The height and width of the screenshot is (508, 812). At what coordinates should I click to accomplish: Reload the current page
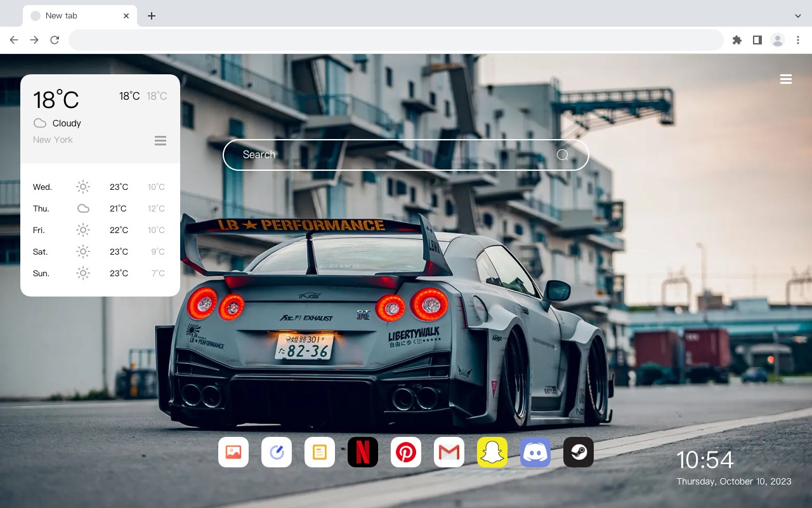(x=55, y=40)
